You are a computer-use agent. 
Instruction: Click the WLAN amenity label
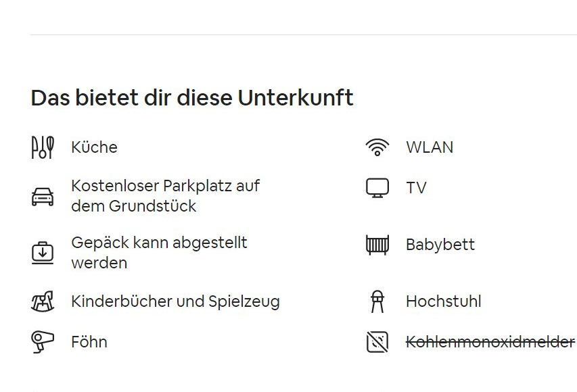pyautogui.click(x=430, y=147)
